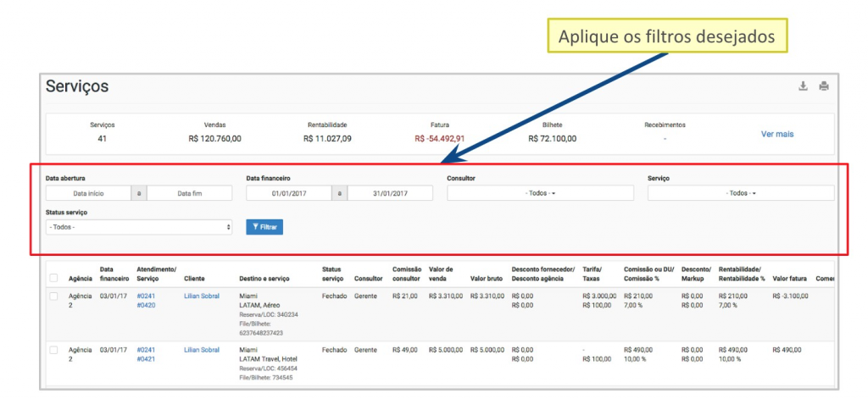Open service link #0420
The height and width of the screenshot is (399, 868).
[146, 305]
